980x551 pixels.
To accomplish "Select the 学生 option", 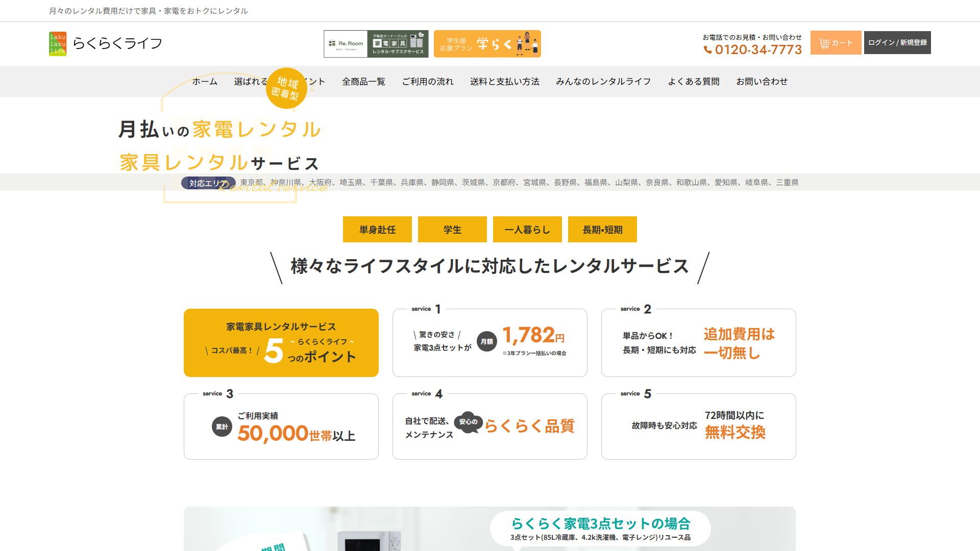I will pos(452,229).
